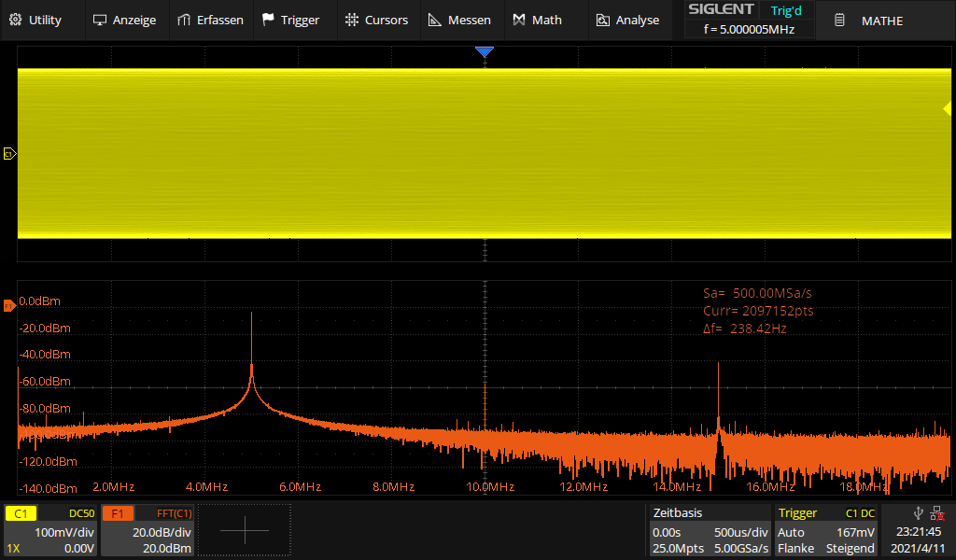Click the 5.00GSa/s sample rate value
The height and width of the screenshot is (560, 956).
[x=740, y=549]
